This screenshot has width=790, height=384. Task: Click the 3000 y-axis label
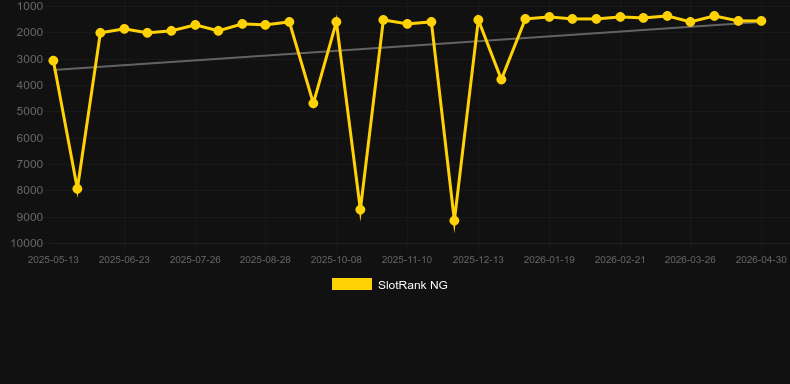click(30, 59)
